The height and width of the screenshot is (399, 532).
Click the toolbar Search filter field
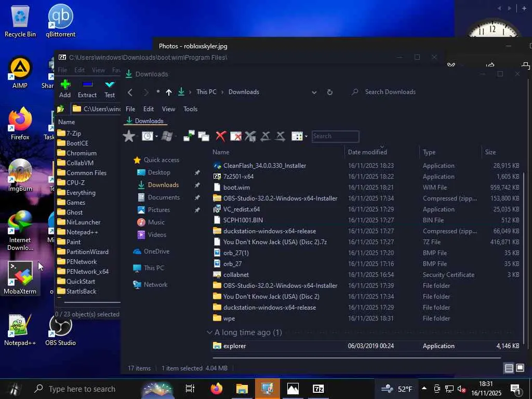(x=335, y=136)
